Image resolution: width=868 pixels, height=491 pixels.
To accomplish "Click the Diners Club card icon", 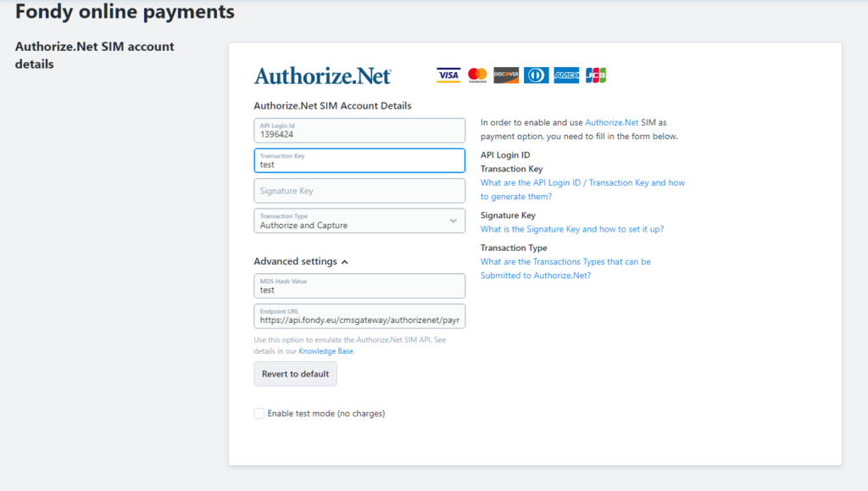I will tap(537, 75).
